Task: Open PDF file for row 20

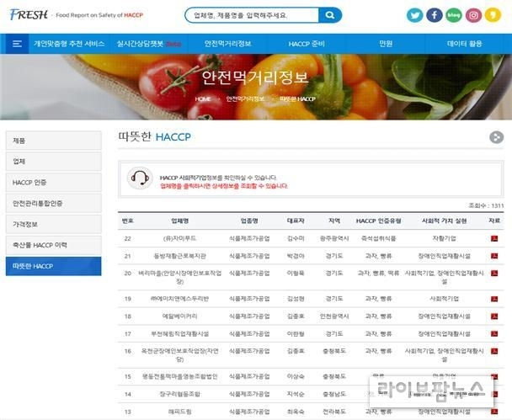Action: pyautogui.click(x=494, y=274)
